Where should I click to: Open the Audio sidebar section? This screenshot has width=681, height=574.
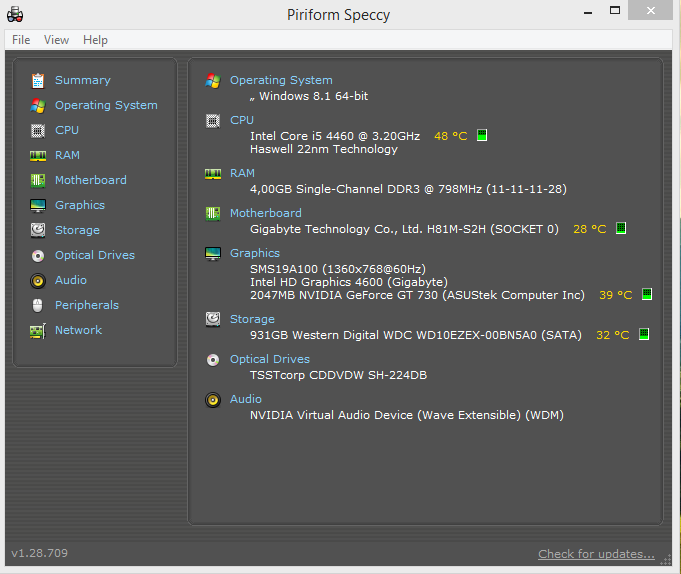[71, 280]
